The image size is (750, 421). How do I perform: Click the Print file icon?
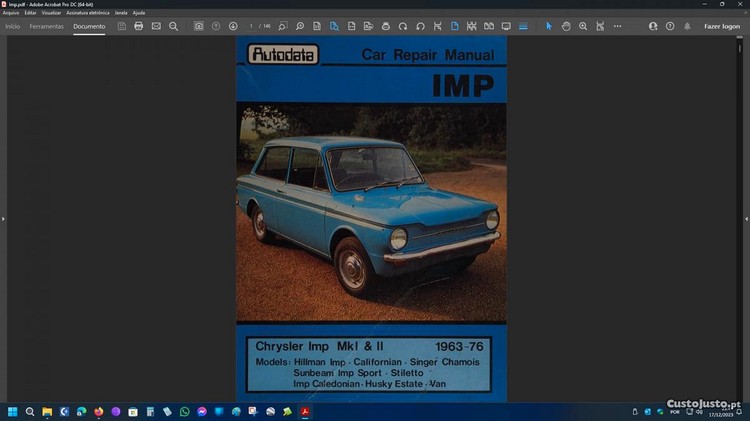(139, 26)
